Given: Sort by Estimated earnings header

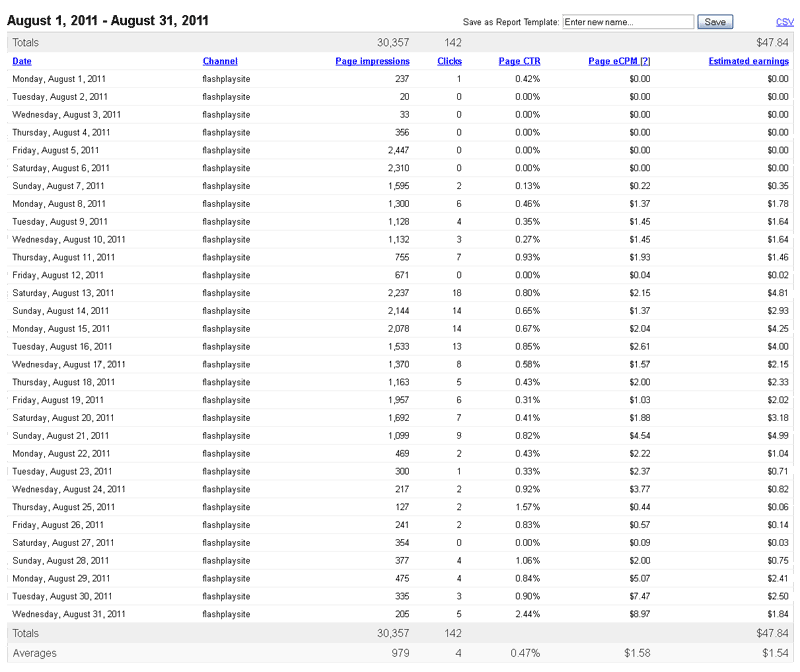Looking at the screenshot, I should point(748,61).
